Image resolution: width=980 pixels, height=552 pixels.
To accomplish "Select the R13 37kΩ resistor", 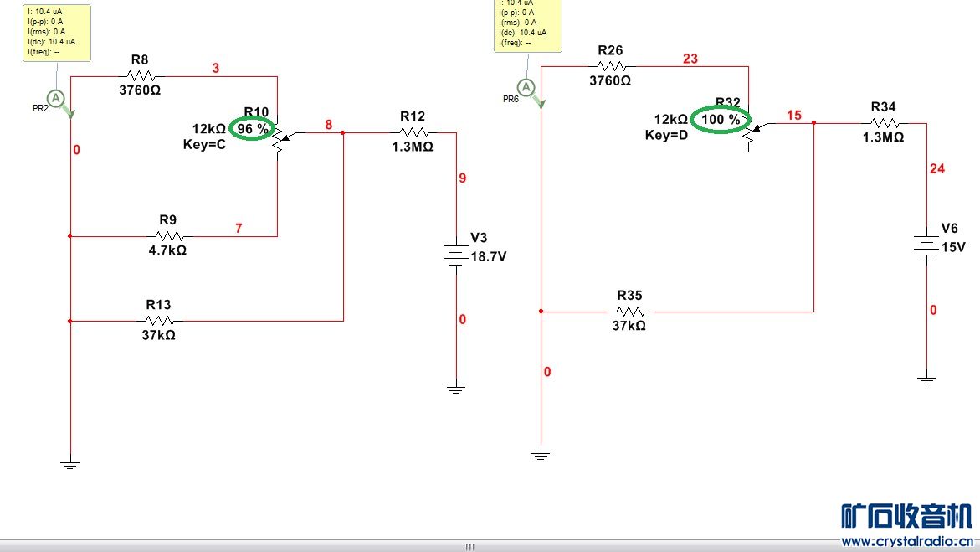I will [159, 321].
